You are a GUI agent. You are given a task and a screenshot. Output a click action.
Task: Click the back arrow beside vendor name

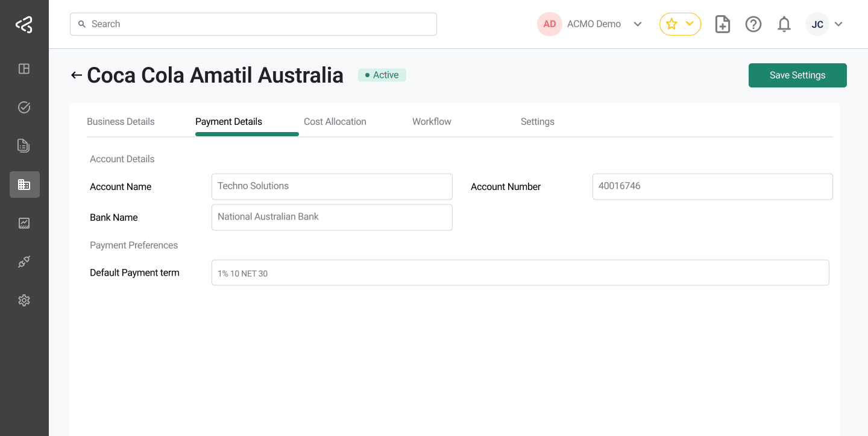point(76,75)
